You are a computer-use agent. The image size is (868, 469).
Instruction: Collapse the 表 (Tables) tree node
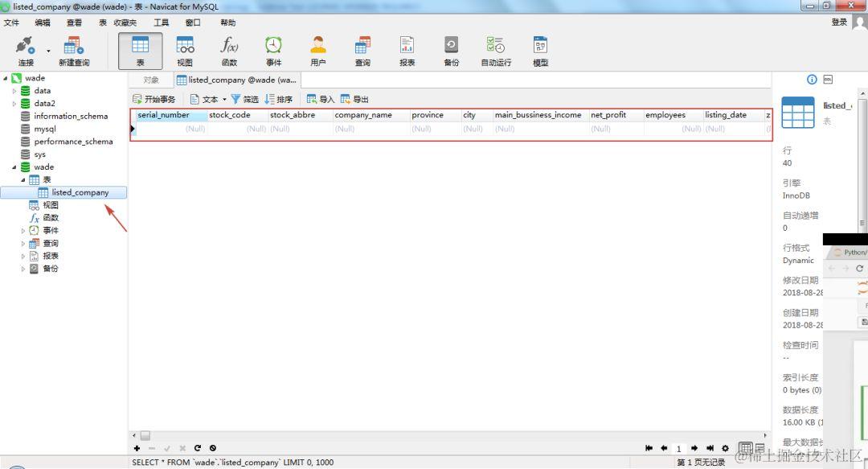pos(23,180)
